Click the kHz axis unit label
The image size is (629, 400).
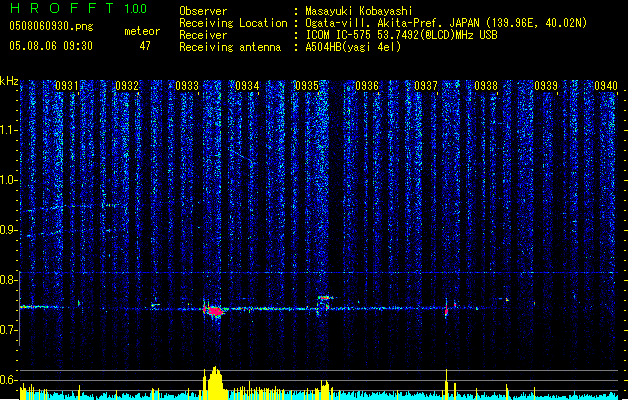pos(9,81)
